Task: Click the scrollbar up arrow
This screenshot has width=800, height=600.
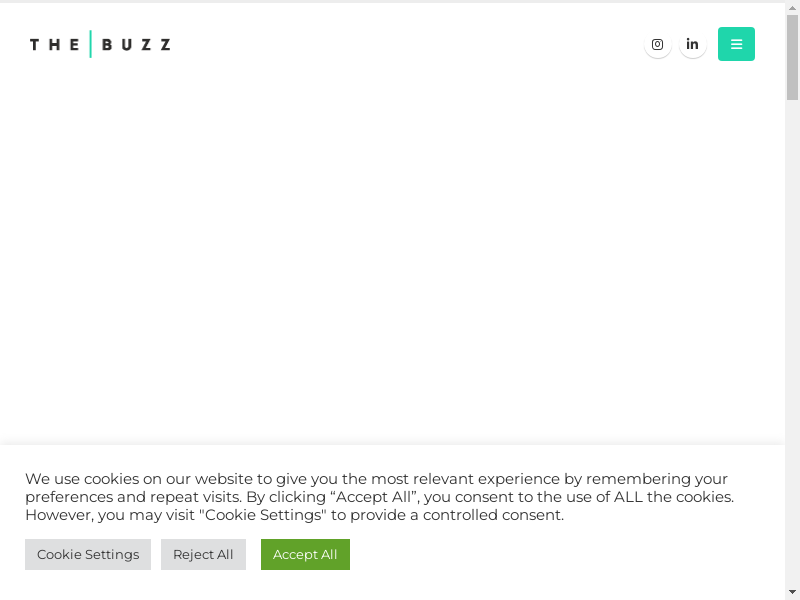Action: 792,9
